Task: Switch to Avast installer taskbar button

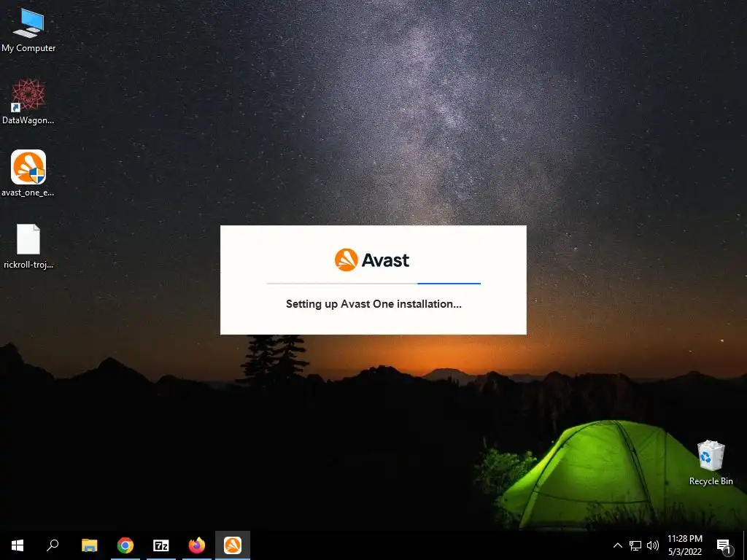Action: click(233, 545)
